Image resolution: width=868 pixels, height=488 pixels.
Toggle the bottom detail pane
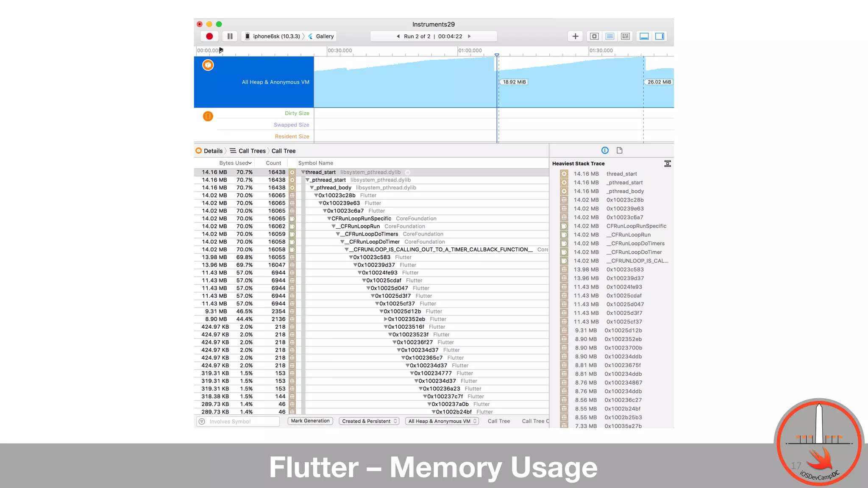pyautogui.click(x=644, y=36)
